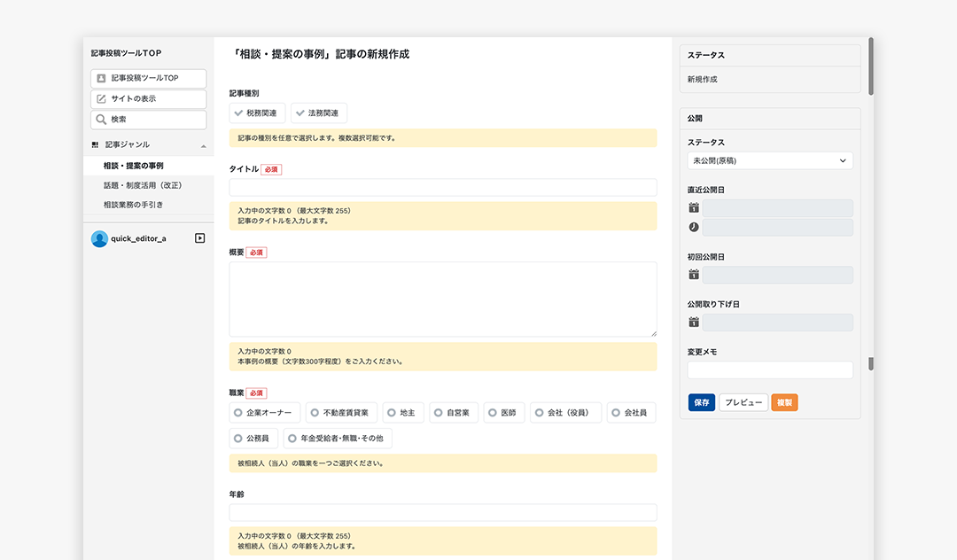Click the quick_editor_a user avatar icon
Screen dimensions: 957x560
coord(99,237)
